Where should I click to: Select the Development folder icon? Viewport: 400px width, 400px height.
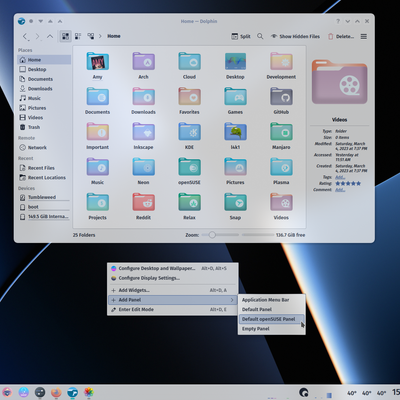(x=281, y=61)
